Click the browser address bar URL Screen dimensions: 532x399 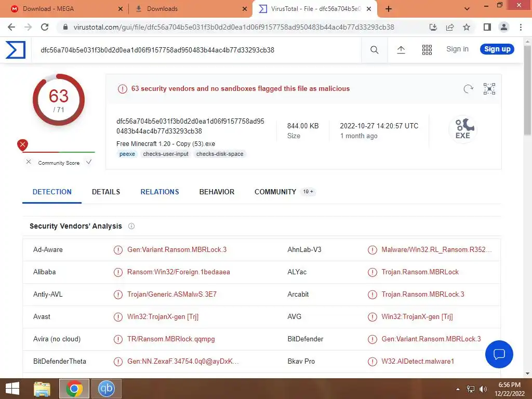pyautogui.click(x=234, y=27)
